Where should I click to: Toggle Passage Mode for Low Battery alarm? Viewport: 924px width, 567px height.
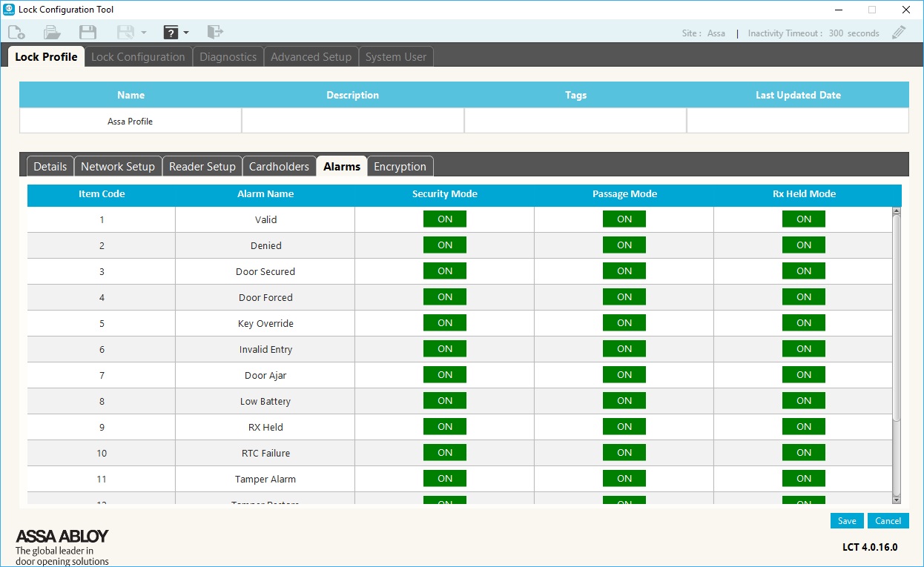624,401
